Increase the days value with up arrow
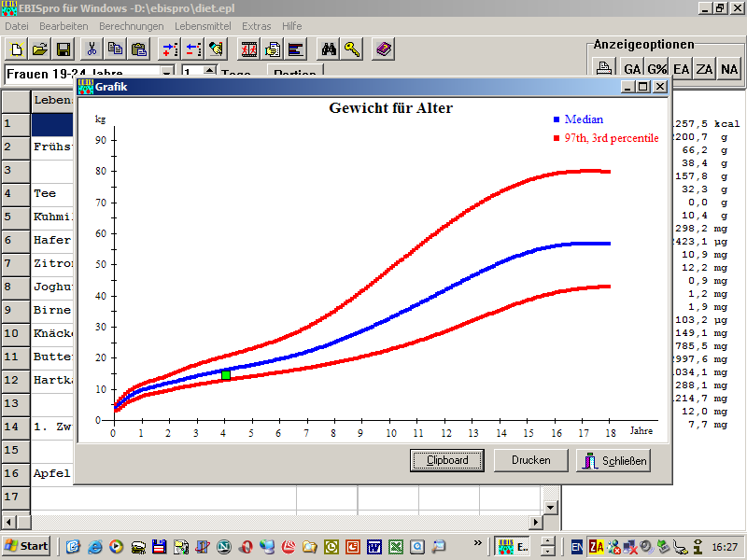 tap(209, 69)
